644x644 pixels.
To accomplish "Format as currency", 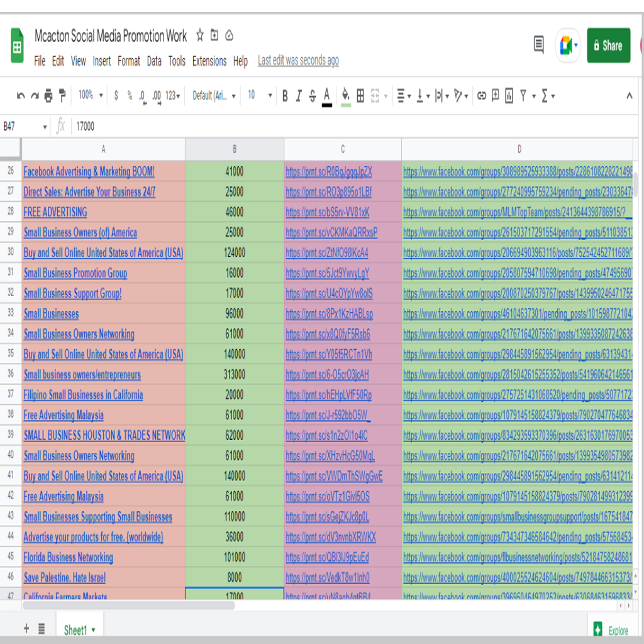I will pos(116,96).
